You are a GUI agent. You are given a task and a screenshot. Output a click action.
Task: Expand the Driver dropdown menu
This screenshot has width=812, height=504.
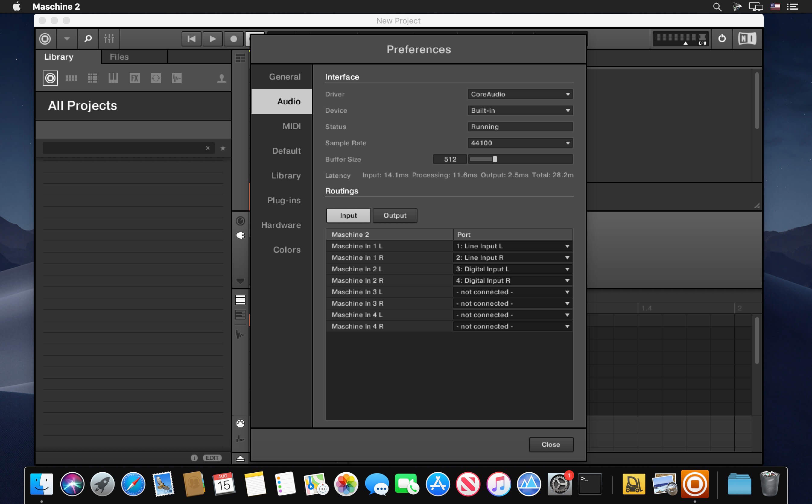[x=519, y=94]
